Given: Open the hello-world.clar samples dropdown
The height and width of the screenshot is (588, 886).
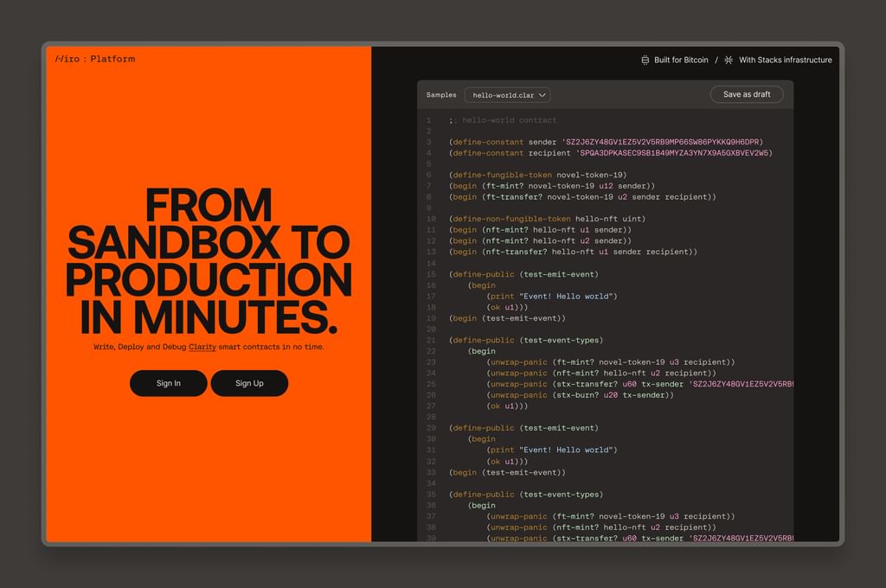Looking at the screenshot, I should tap(507, 95).
